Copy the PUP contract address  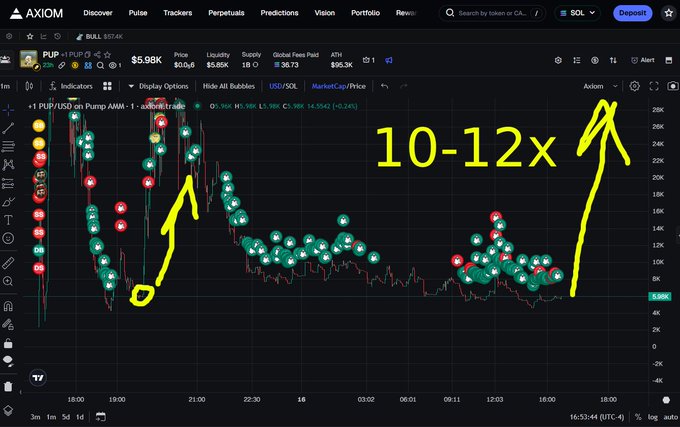coord(88,55)
